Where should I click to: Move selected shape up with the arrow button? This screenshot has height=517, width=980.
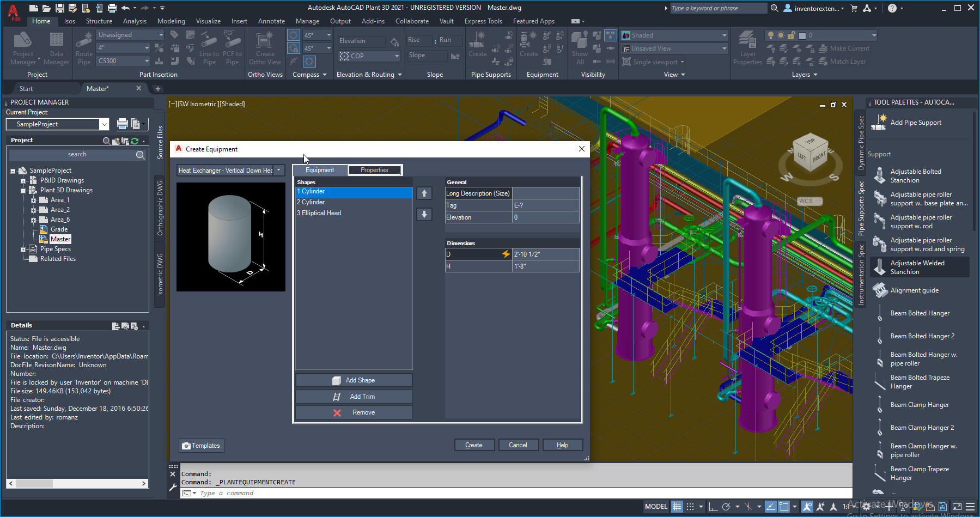click(x=424, y=193)
